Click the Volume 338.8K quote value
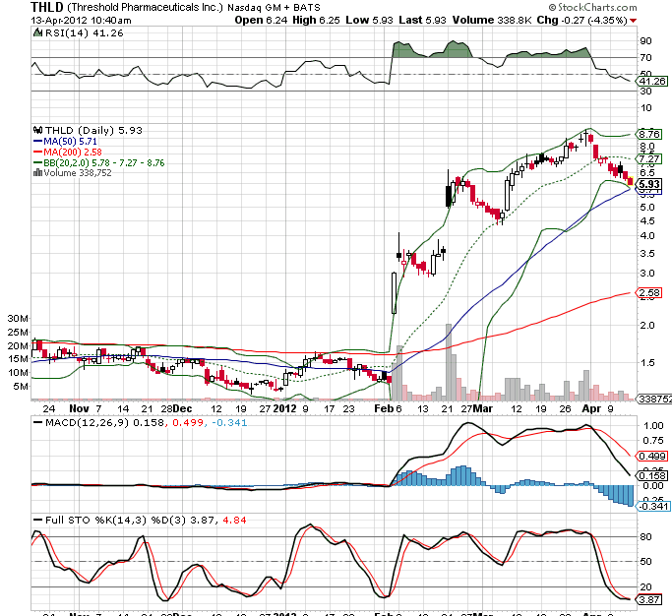672x616 pixels. [x=492, y=20]
